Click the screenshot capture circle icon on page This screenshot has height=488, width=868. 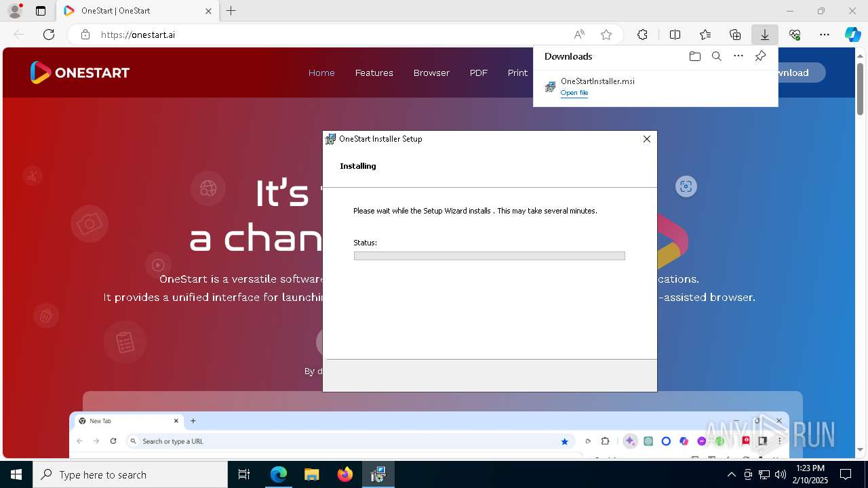pos(686,186)
